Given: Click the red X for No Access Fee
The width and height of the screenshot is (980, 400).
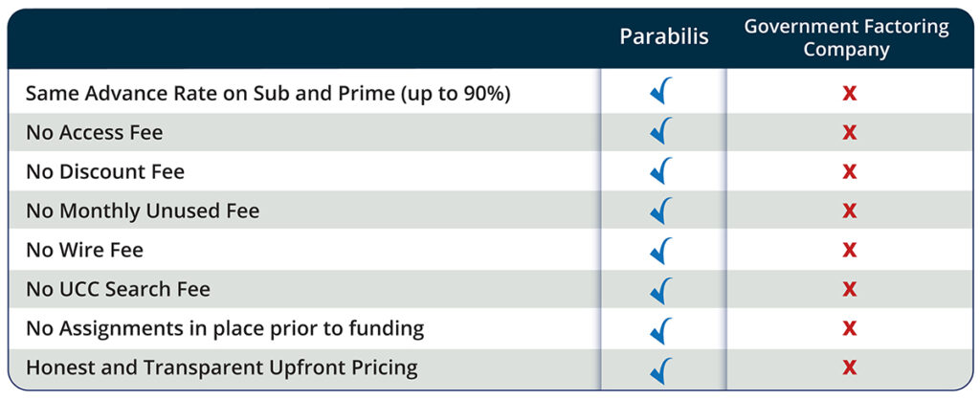Looking at the screenshot, I should (848, 133).
